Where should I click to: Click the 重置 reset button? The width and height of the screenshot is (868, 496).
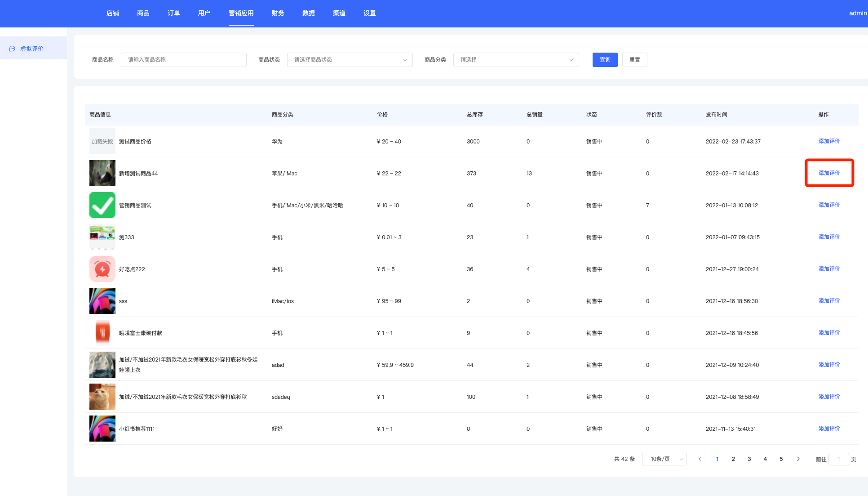click(634, 60)
